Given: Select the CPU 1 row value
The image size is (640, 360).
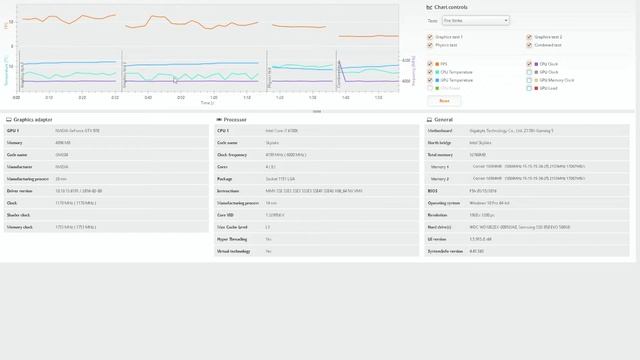Looking at the screenshot, I should (282, 131).
